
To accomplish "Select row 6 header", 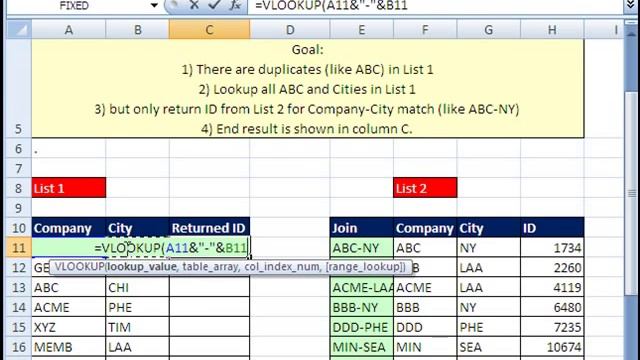I will (x=19, y=149).
